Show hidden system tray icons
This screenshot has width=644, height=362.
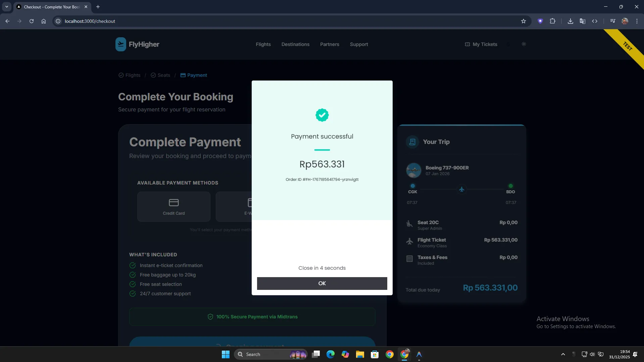(x=563, y=354)
